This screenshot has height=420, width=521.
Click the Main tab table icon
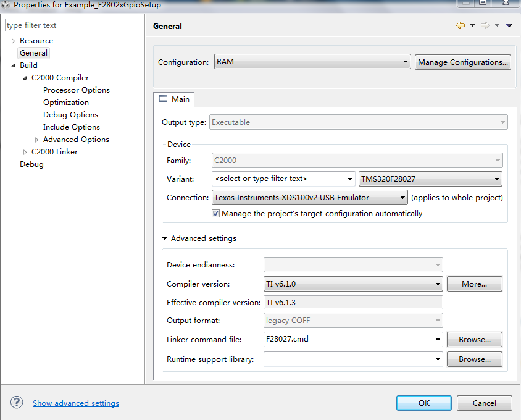point(163,99)
